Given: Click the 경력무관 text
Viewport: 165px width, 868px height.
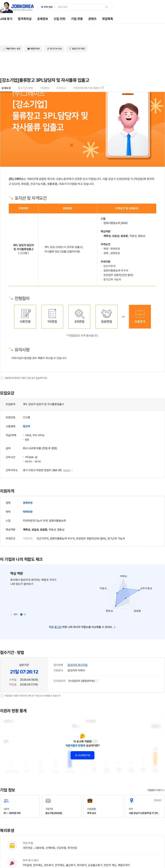Looking at the screenshot, I should coord(28,502).
